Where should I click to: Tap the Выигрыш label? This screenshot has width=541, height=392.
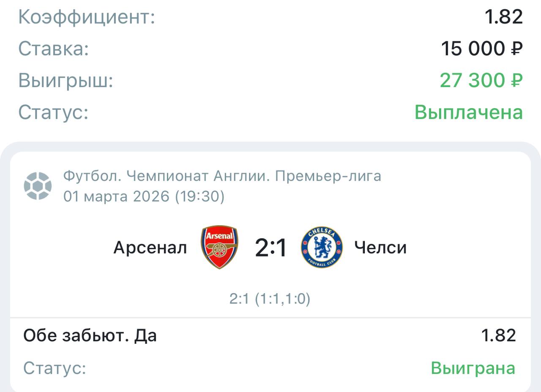(x=66, y=80)
